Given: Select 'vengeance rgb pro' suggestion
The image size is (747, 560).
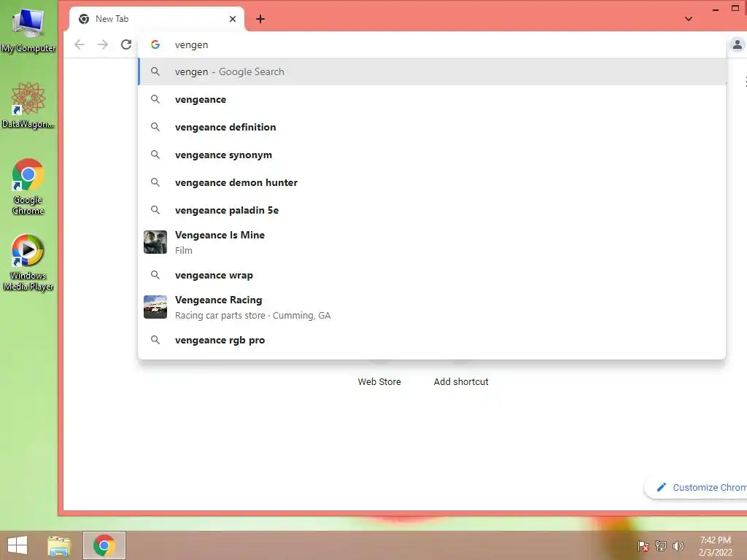Looking at the screenshot, I should (432, 340).
